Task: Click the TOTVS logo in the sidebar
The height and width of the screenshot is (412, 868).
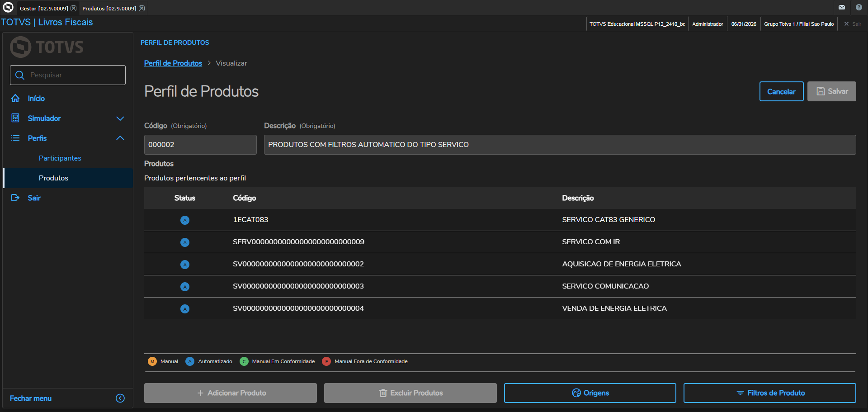Action: coord(47,47)
